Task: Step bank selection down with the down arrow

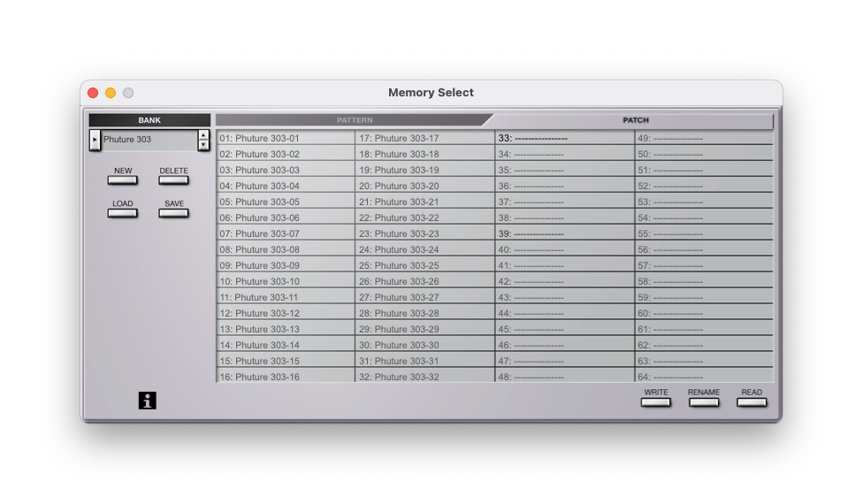Action: 203,145
